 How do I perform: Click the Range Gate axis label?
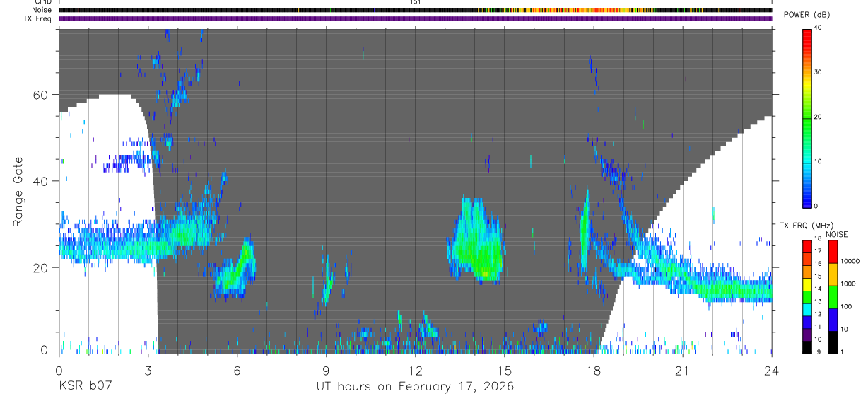tap(18, 192)
